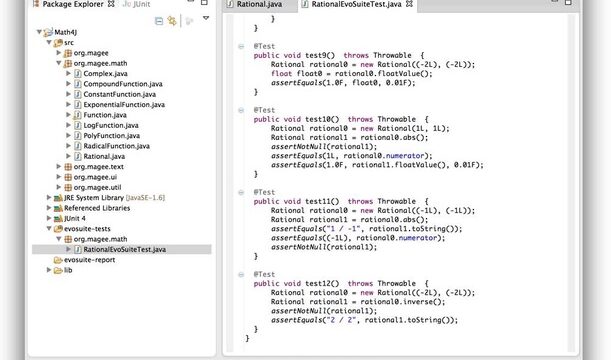Click the JUnit 4 library icon

click(58, 219)
